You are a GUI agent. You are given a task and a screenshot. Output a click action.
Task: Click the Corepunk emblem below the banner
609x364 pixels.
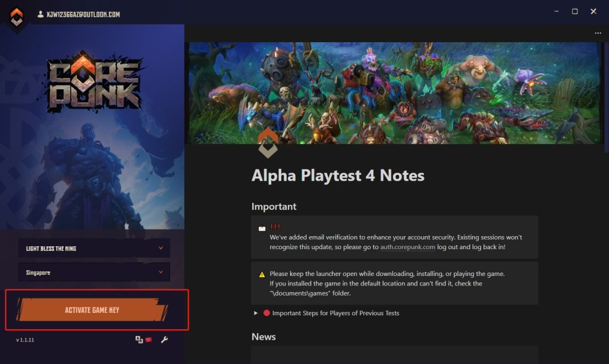coord(268,143)
